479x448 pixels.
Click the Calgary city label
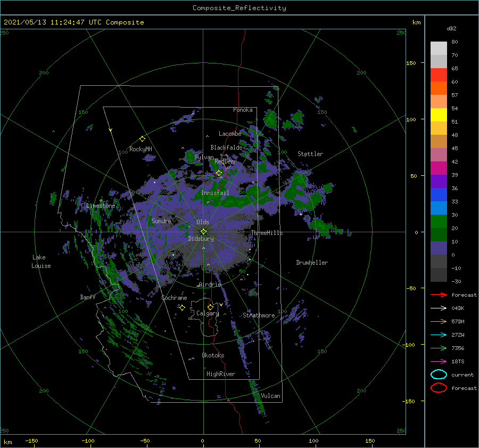[208, 313]
